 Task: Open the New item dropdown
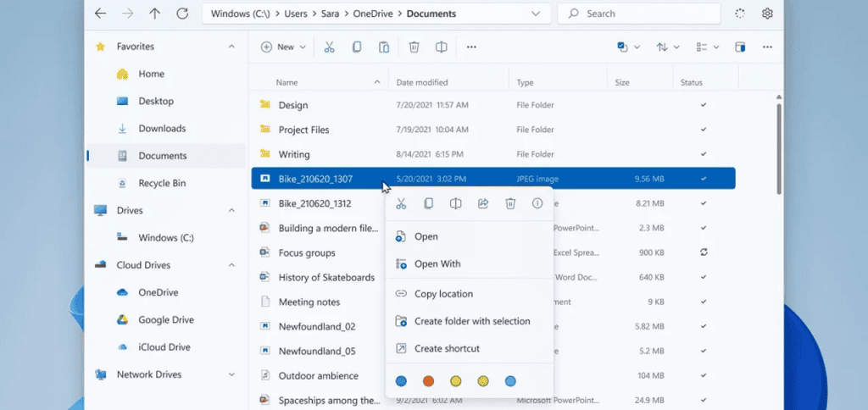[x=283, y=47]
